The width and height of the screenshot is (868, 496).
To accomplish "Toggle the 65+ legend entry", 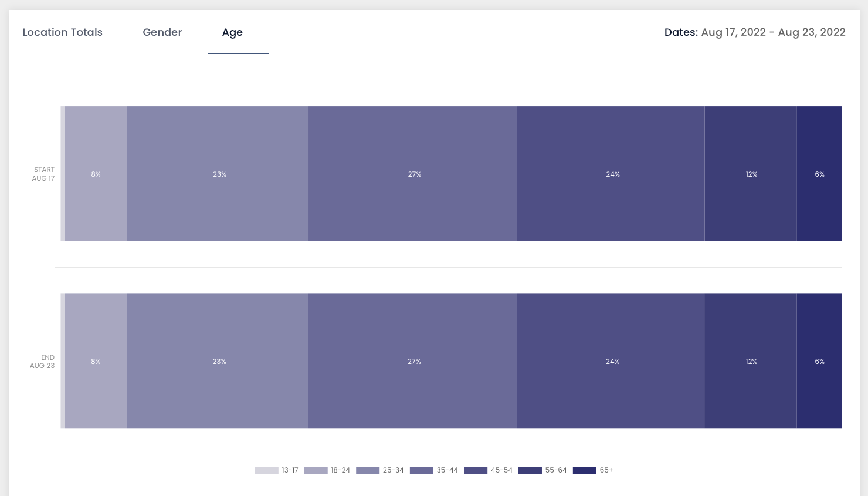I will (593, 470).
